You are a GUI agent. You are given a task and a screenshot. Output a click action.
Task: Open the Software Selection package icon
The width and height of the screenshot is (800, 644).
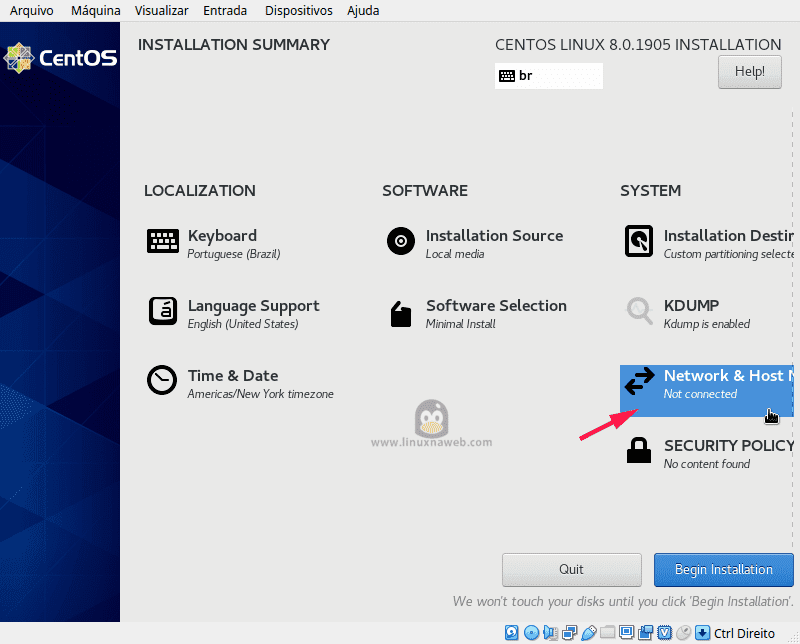pyautogui.click(x=401, y=313)
